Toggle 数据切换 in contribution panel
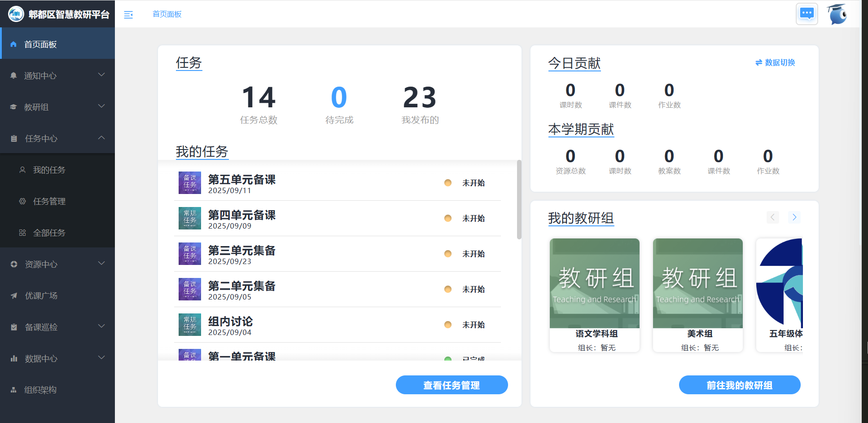The image size is (868, 423). [775, 63]
